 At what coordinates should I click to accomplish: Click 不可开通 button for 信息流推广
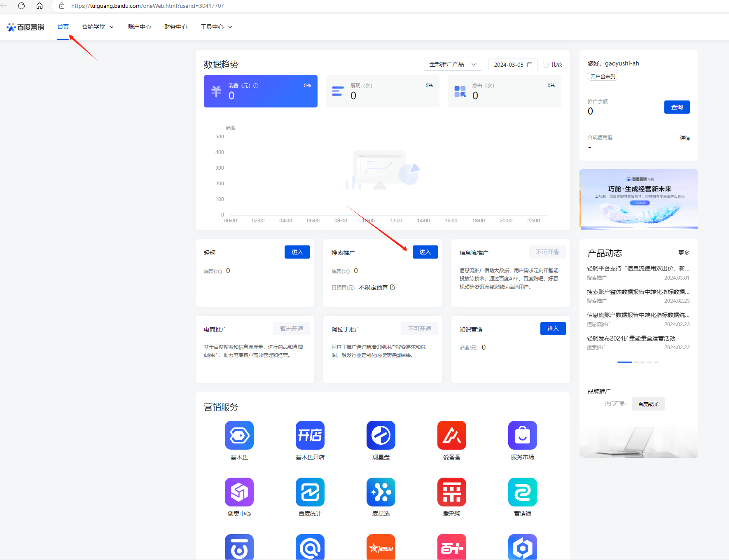[x=547, y=252]
